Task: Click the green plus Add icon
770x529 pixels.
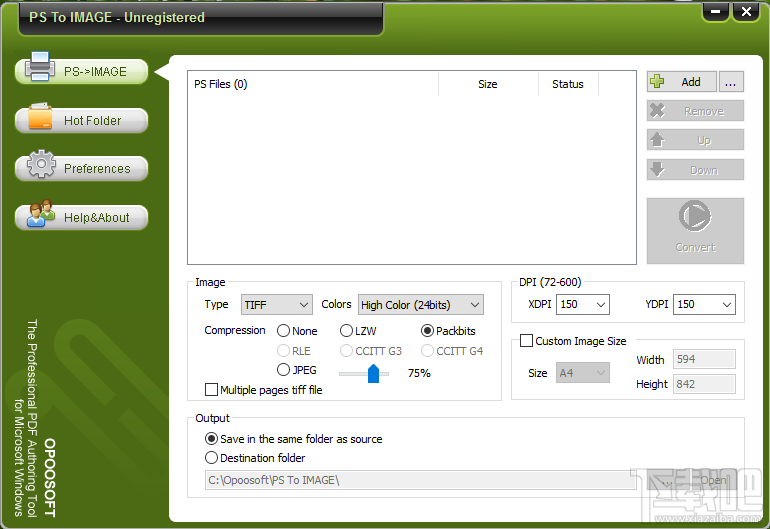Action: [657, 82]
